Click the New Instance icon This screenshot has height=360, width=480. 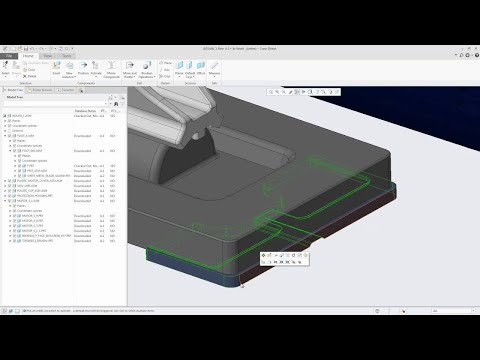coord(69,66)
